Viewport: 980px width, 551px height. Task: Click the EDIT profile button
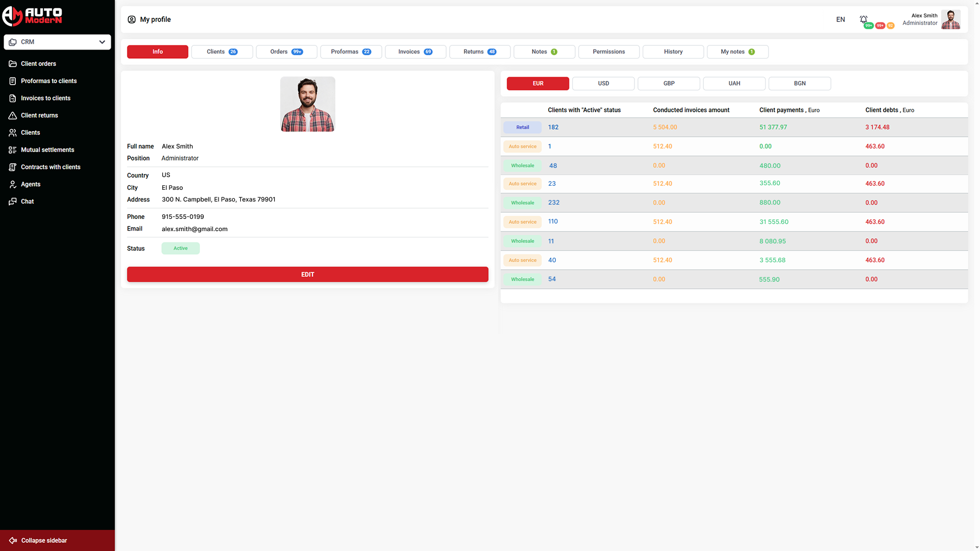coord(307,274)
